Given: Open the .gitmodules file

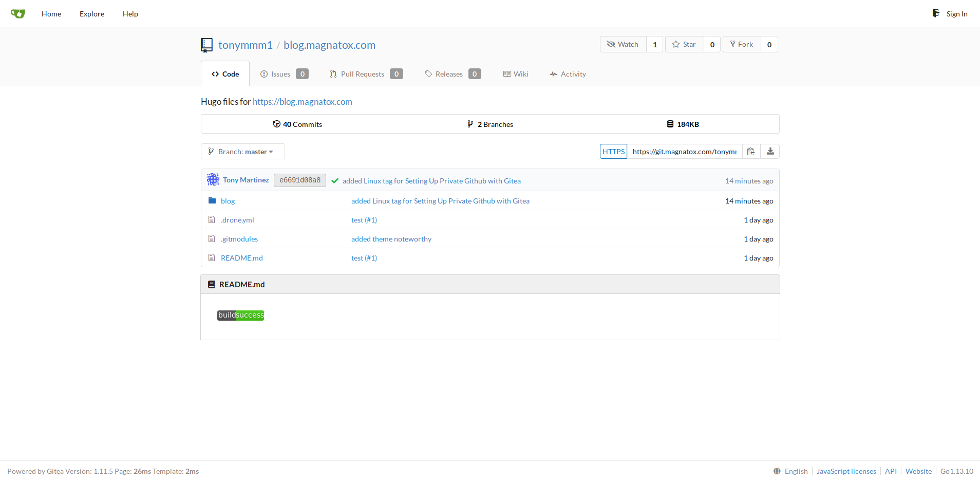Looking at the screenshot, I should click(239, 239).
